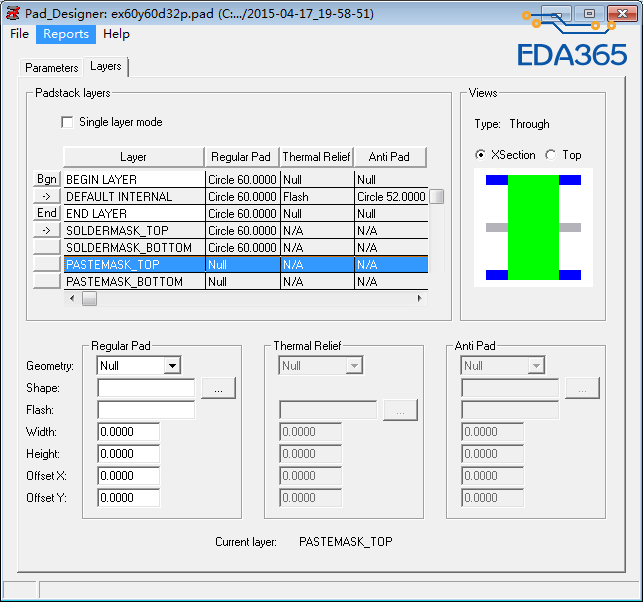Click the Regular Pad Offset Y field
Viewport: 643px width, 602px height.
coord(128,498)
